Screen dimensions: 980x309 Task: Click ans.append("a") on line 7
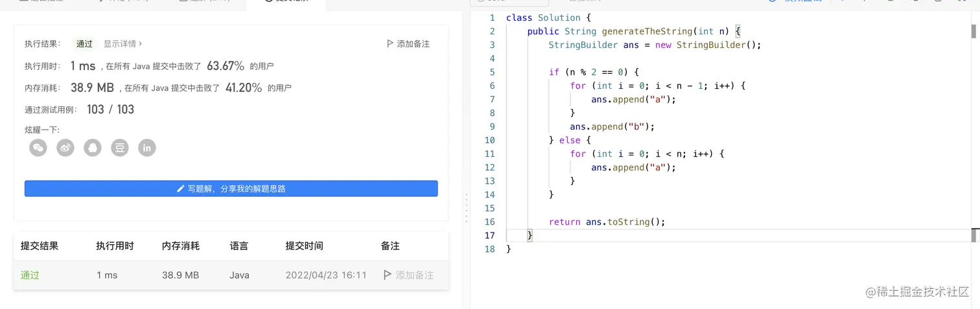click(x=633, y=99)
